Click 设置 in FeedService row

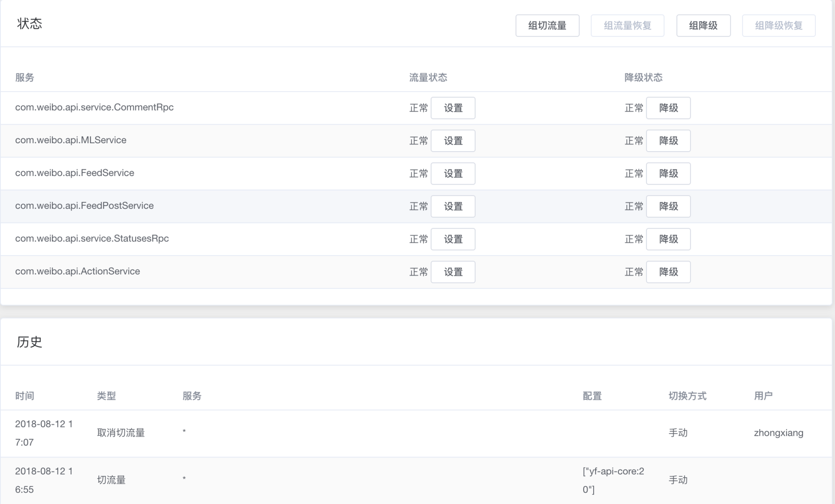pyautogui.click(x=453, y=174)
